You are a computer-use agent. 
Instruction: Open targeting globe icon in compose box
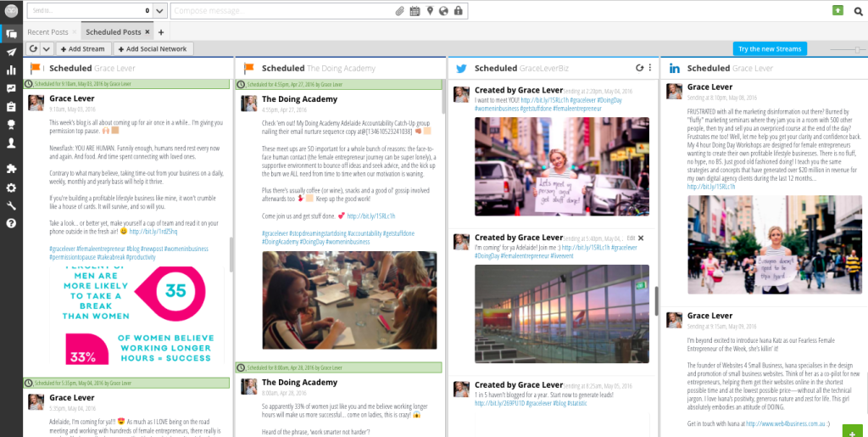click(x=443, y=11)
